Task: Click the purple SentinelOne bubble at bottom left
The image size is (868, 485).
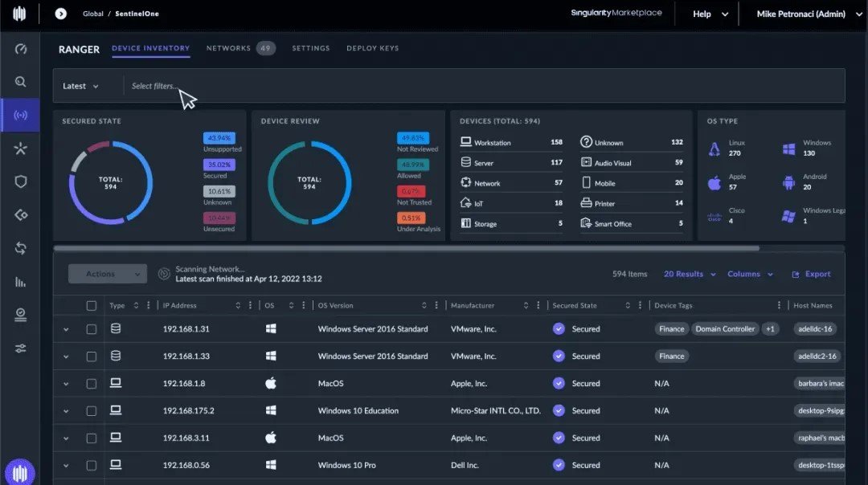Action: (x=20, y=473)
